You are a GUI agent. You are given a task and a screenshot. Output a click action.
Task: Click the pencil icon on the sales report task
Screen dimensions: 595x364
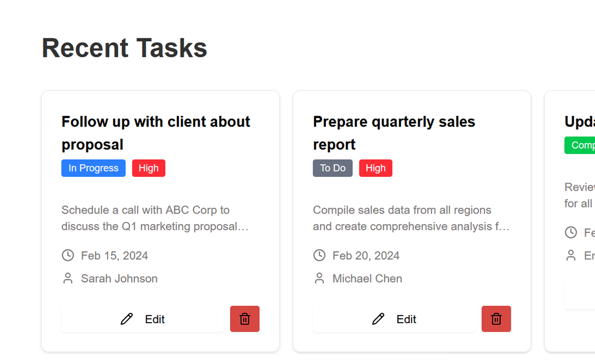click(378, 319)
